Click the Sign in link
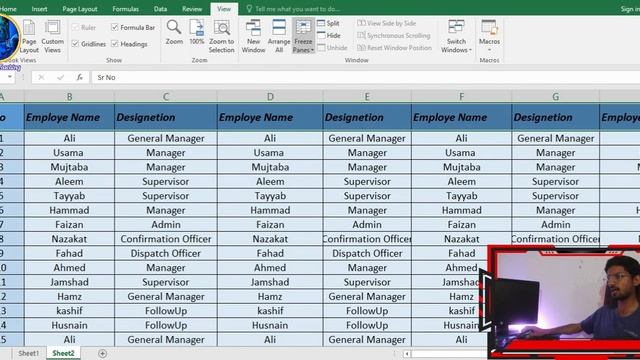 [630, 9]
